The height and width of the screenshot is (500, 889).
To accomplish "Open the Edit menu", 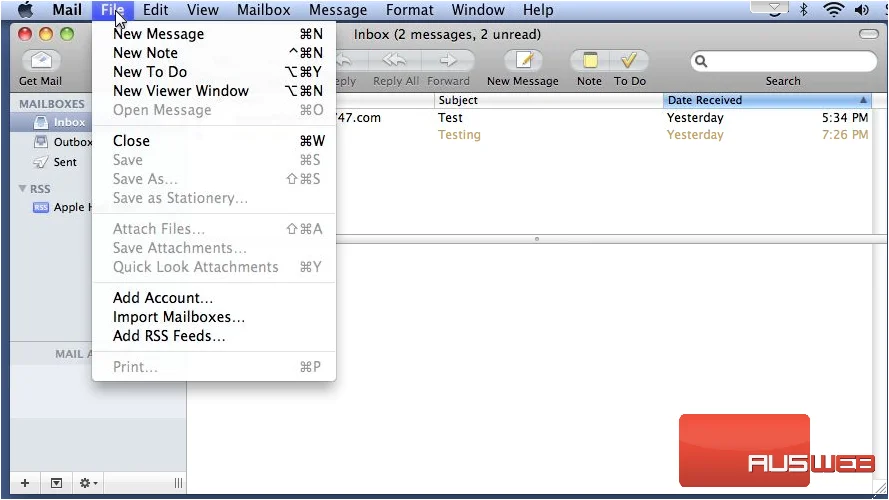I will click(x=155, y=10).
